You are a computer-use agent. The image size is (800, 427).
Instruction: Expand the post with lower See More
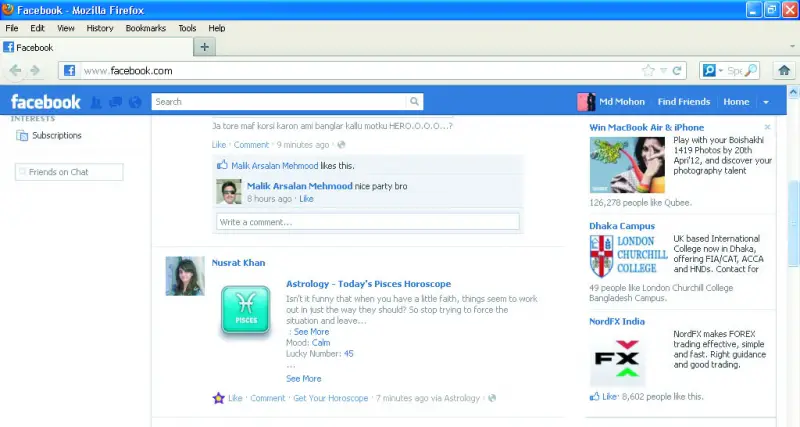(x=304, y=379)
